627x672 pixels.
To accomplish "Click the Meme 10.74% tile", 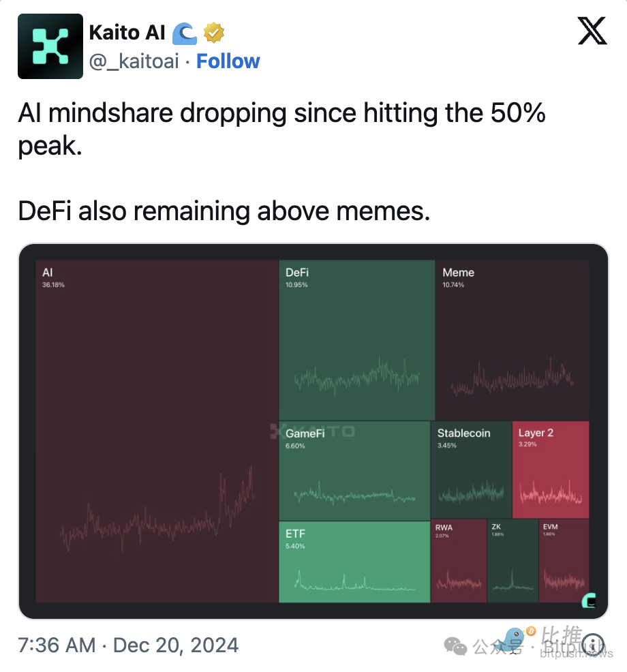I will pos(512,339).
